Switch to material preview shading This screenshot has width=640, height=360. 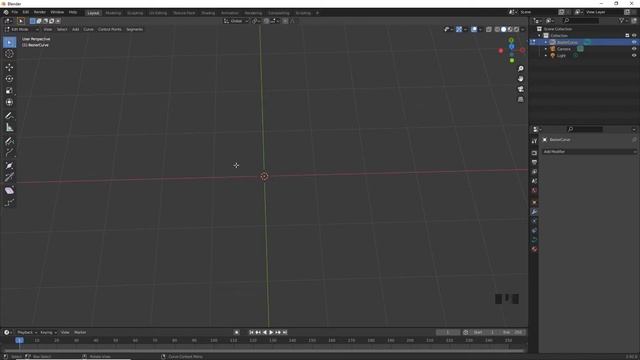pyautogui.click(x=510, y=29)
